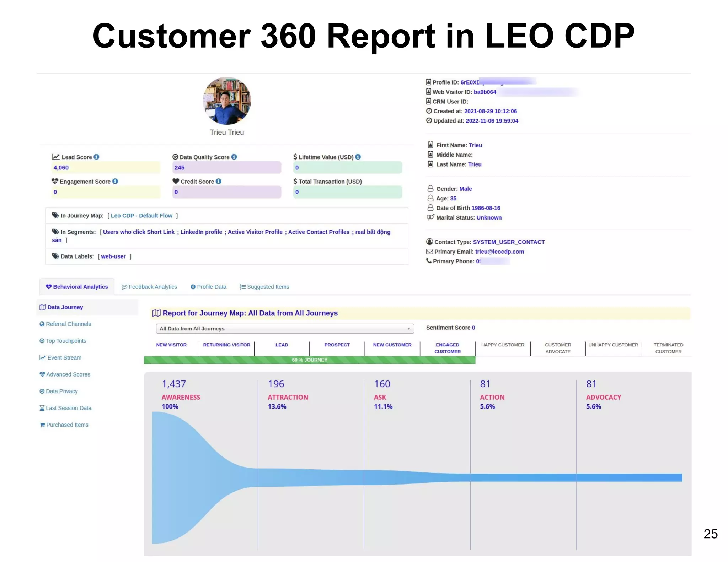The height and width of the screenshot is (562, 728).
Task: Click the web-user data label
Action: coord(113,256)
